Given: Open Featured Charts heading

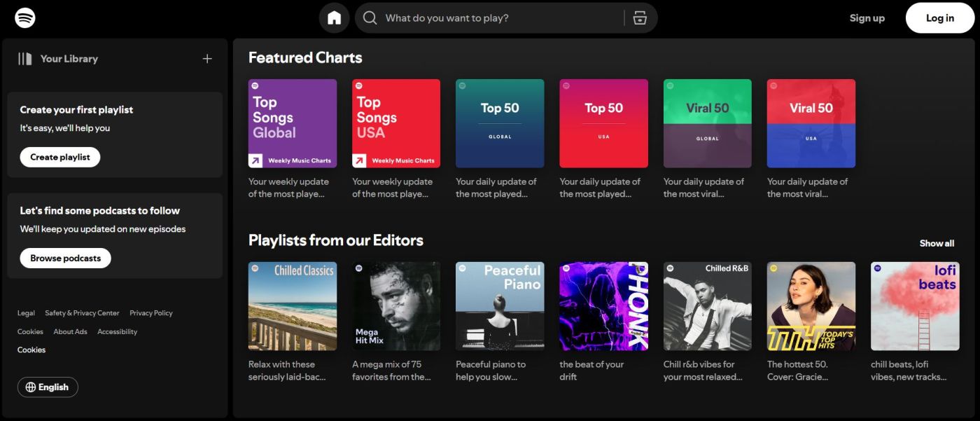Looking at the screenshot, I should coord(305,57).
